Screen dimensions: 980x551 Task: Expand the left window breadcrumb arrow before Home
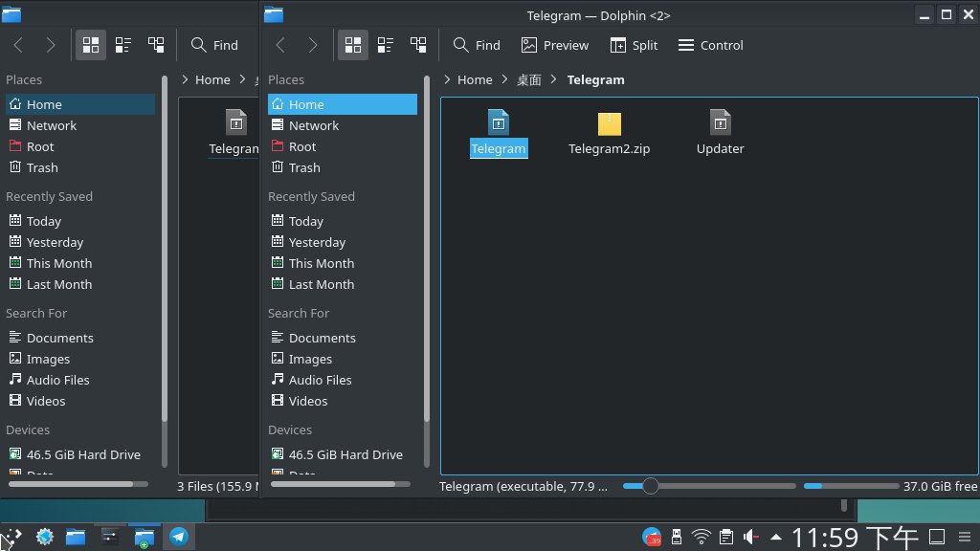[x=185, y=80]
